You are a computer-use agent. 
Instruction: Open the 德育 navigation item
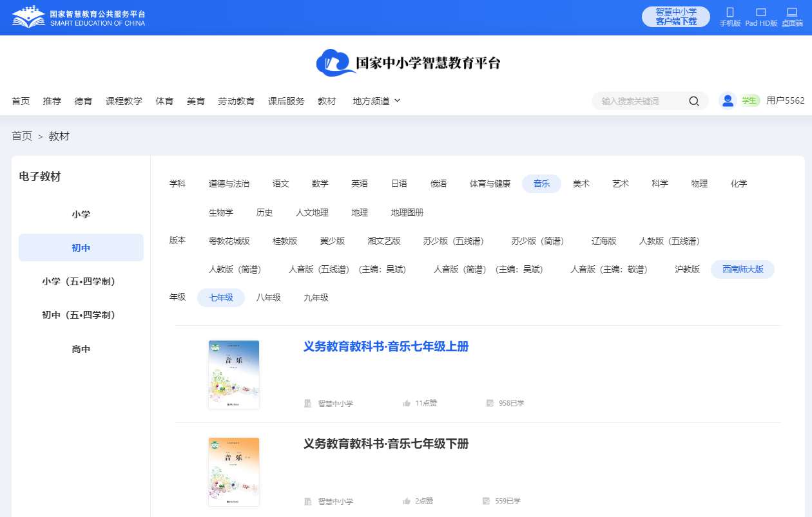(83, 101)
